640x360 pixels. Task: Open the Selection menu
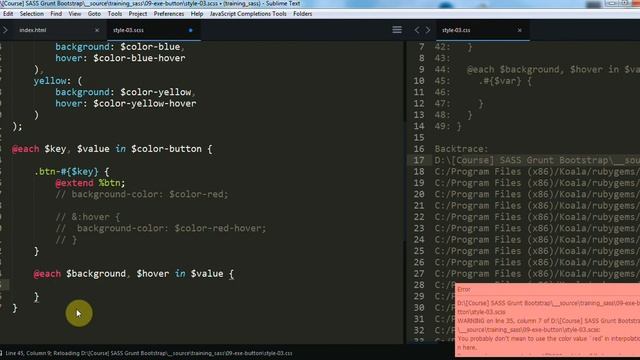[31, 14]
